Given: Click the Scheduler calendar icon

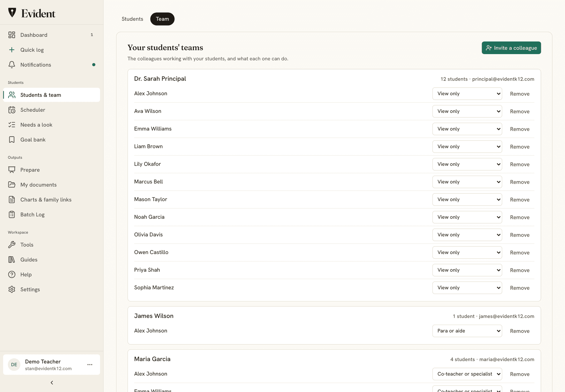Looking at the screenshot, I should [x=12, y=110].
